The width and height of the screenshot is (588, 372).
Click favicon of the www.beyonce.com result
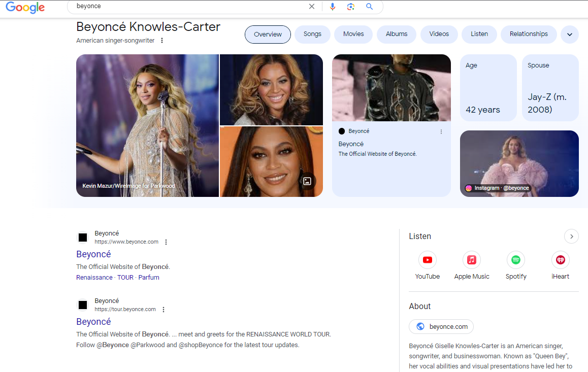(x=83, y=238)
